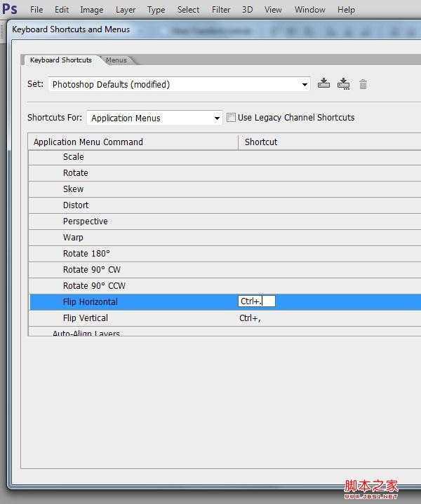This screenshot has width=421, height=504.
Task: Open Shortcuts For Application Menus dropdown
Action: coord(154,118)
